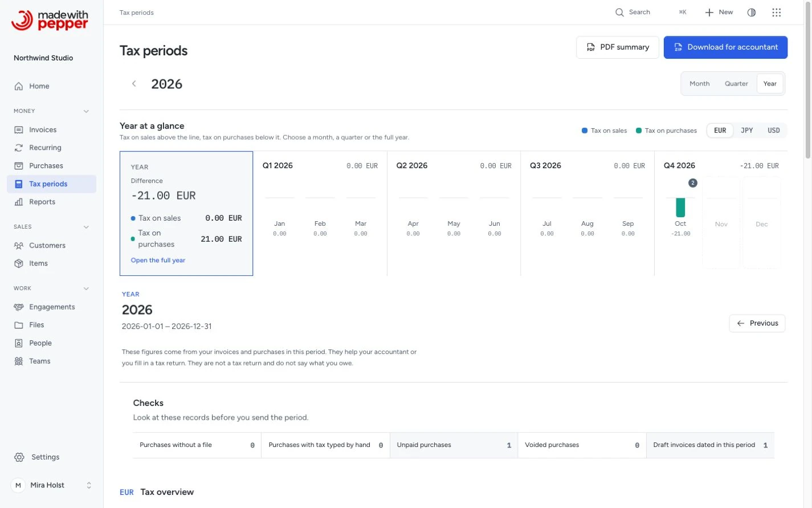
Task: Open the Mira Holst account switcher
Action: click(x=51, y=485)
